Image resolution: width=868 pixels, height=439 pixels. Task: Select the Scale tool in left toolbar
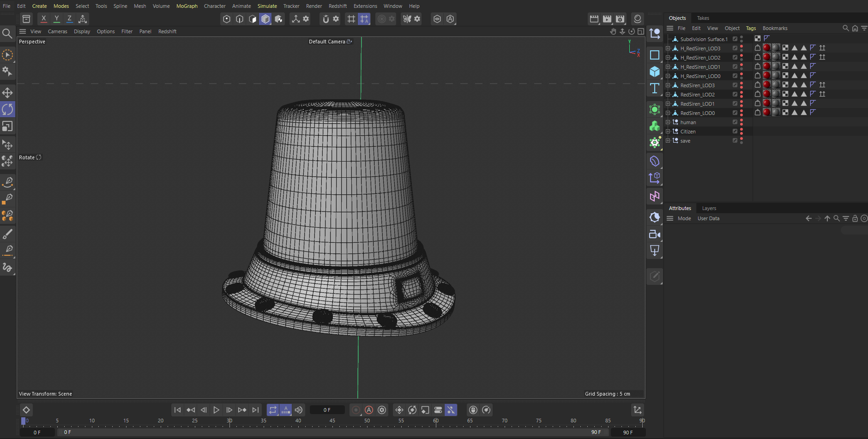[7, 126]
